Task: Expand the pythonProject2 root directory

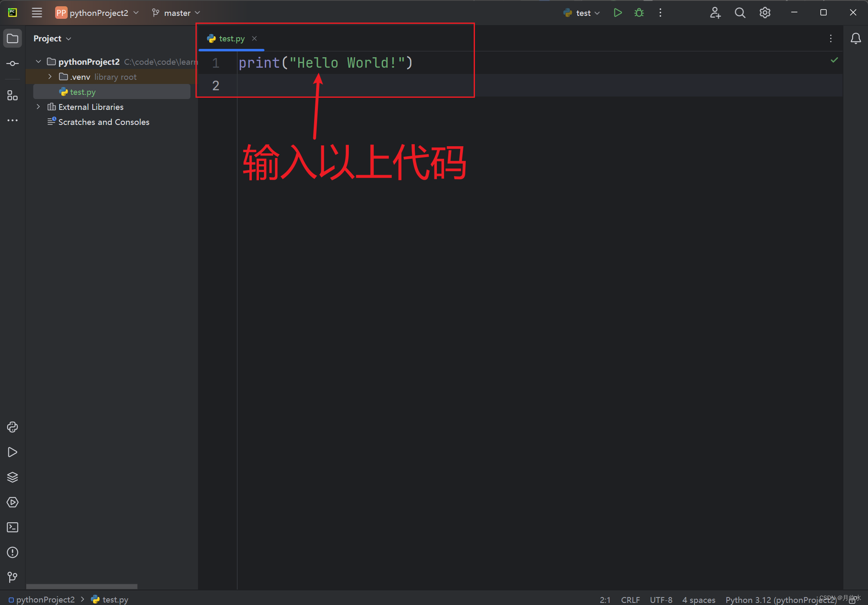Action: [x=41, y=61]
